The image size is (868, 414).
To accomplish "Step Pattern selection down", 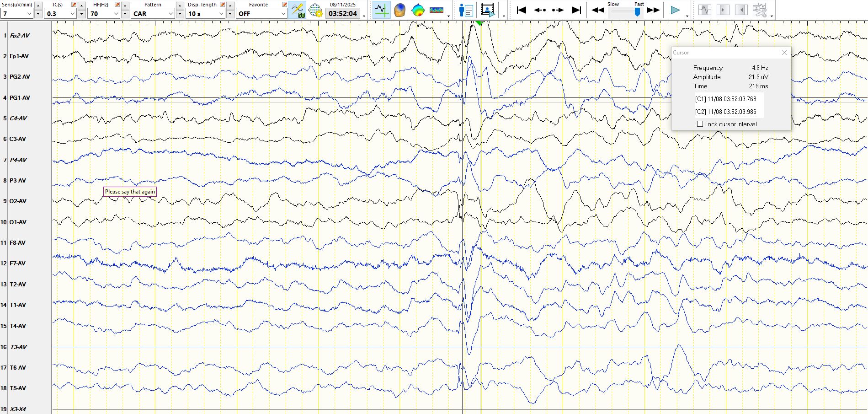I will [180, 14].
